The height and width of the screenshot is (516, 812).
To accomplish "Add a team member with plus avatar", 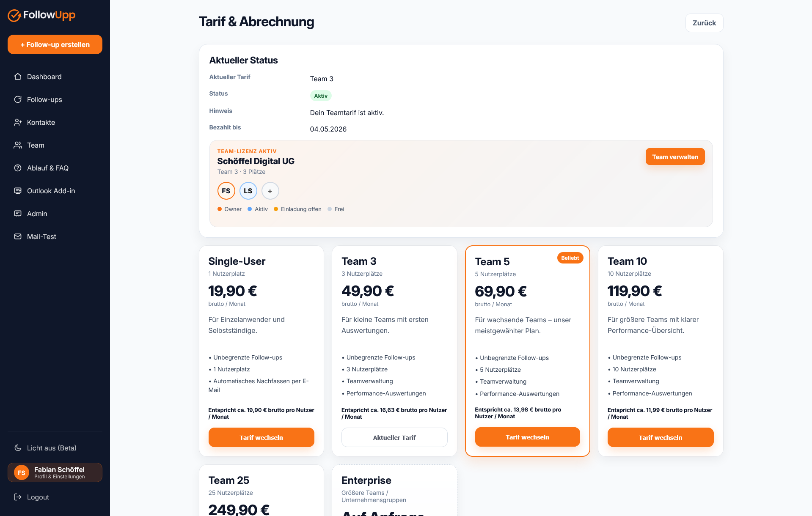I will 270,191.
